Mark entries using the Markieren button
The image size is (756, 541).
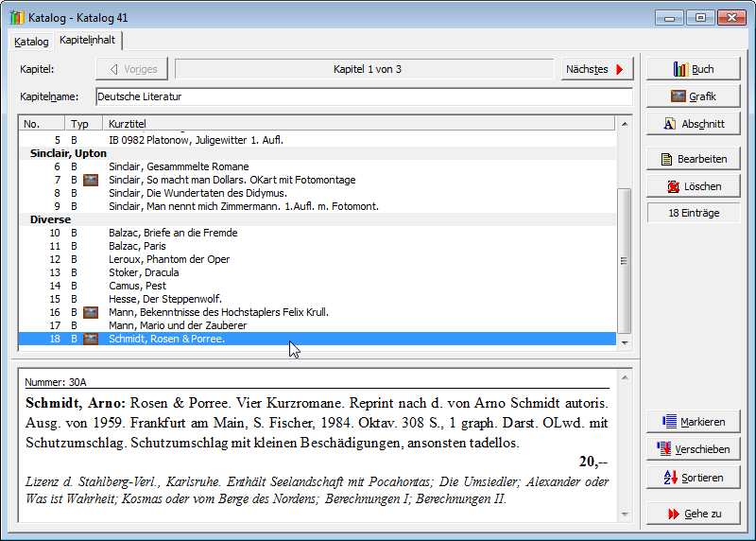[x=693, y=422]
